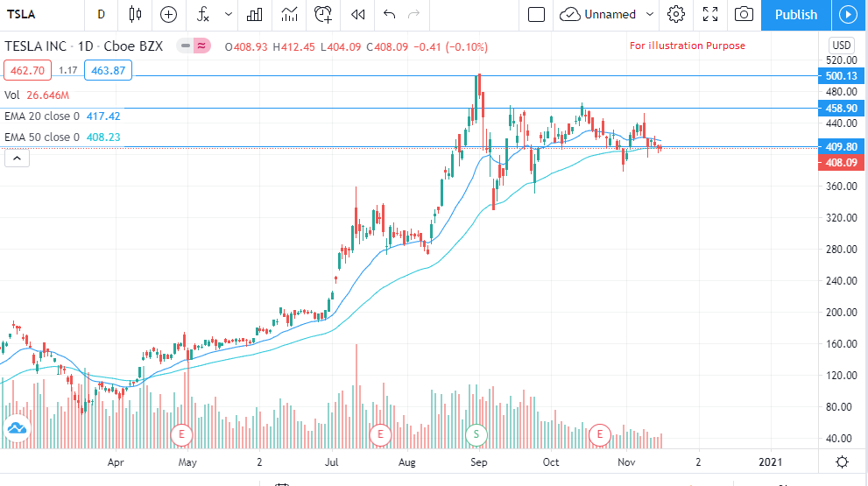868x486 pixels.
Task: Select EMA 20 close 0 legend
Action: click(62, 116)
